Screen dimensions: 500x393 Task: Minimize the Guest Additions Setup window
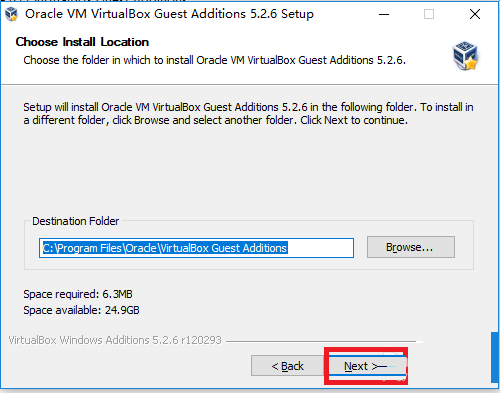(384, 14)
